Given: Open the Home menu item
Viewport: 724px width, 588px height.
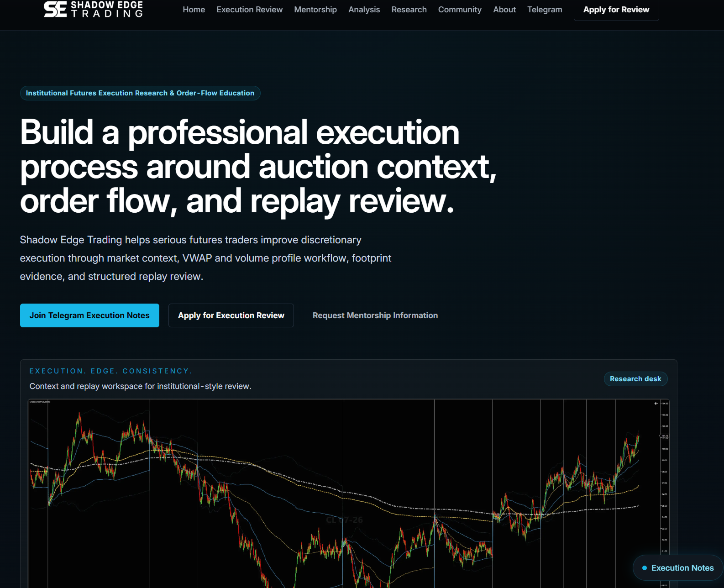Looking at the screenshot, I should [x=194, y=10].
